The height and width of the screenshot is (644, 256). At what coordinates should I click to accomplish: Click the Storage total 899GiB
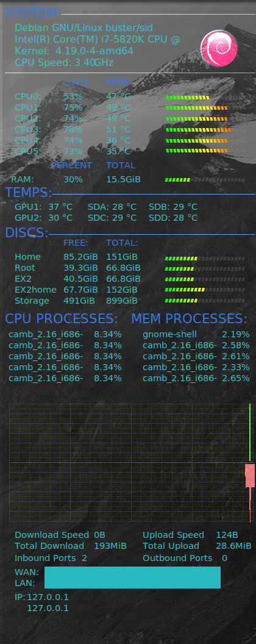(x=121, y=301)
